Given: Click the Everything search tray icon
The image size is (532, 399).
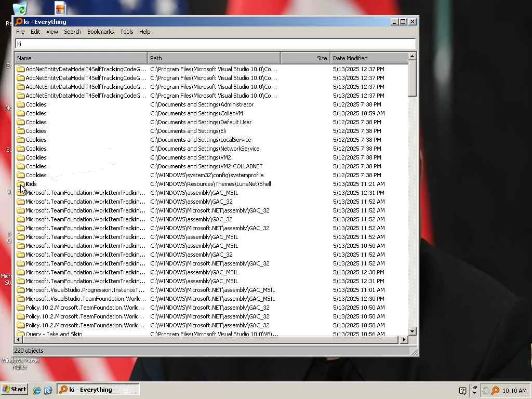Looking at the screenshot, I should [x=495, y=390].
